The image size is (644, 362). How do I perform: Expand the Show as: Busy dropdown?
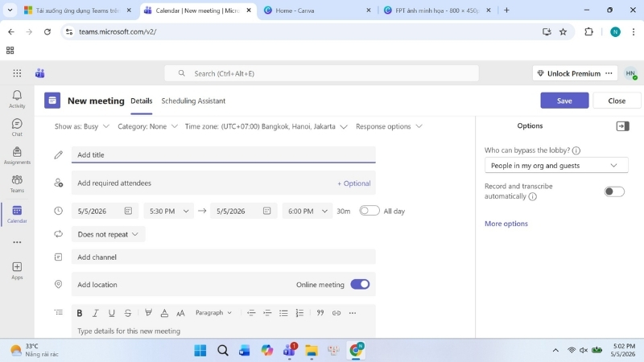point(82,126)
